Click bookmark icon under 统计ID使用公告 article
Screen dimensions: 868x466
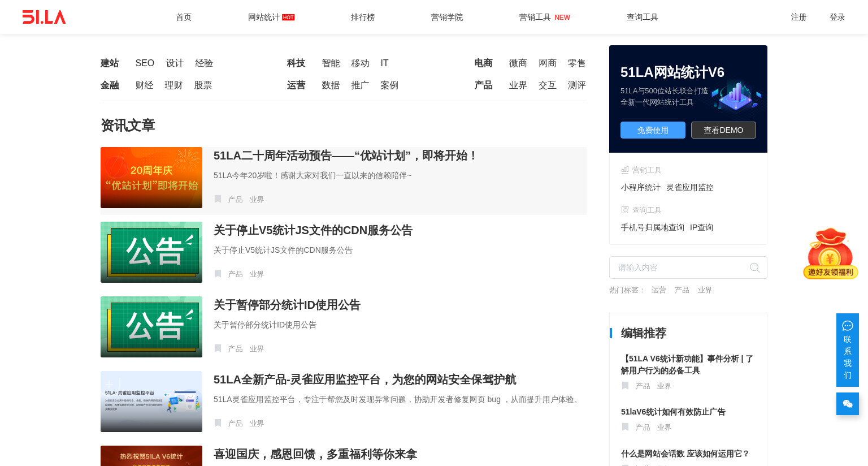218,348
